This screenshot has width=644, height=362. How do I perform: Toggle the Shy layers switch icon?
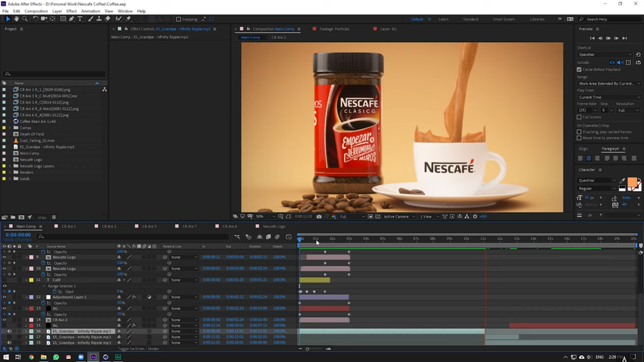click(260, 237)
